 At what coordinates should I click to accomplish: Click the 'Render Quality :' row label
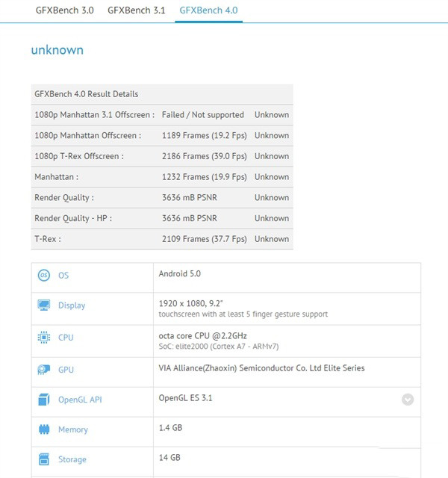click(64, 198)
